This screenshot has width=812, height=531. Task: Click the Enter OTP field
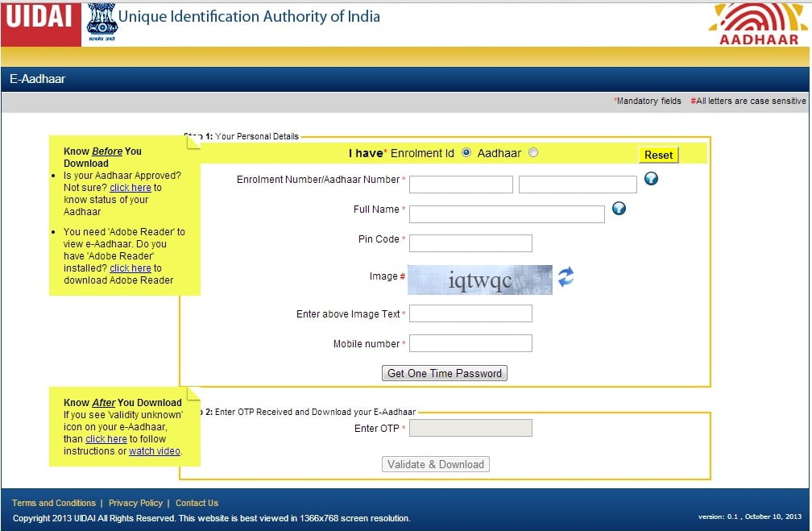(470, 428)
